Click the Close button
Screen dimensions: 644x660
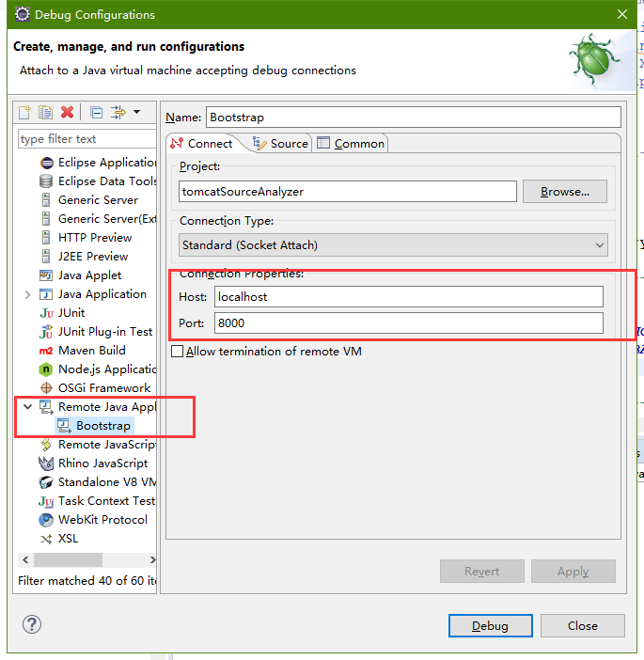[x=583, y=626]
